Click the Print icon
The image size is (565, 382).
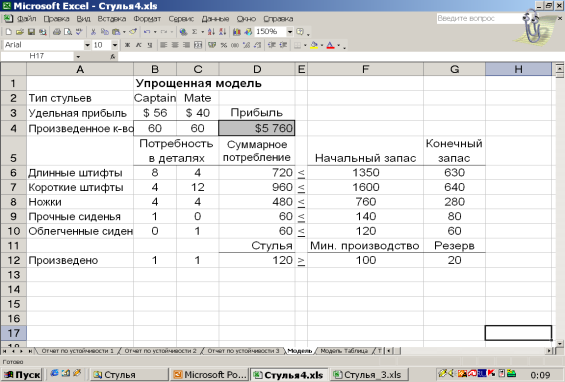pyautogui.click(x=57, y=32)
